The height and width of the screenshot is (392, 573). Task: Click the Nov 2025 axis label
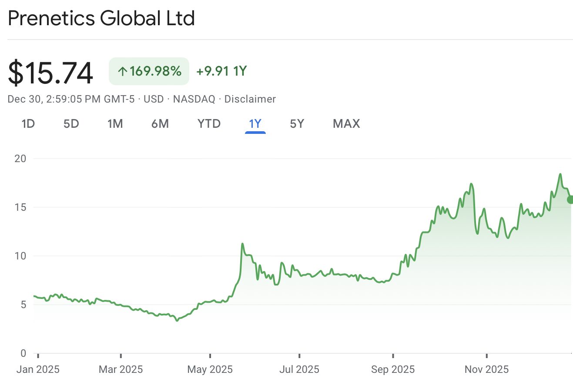click(486, 369)
